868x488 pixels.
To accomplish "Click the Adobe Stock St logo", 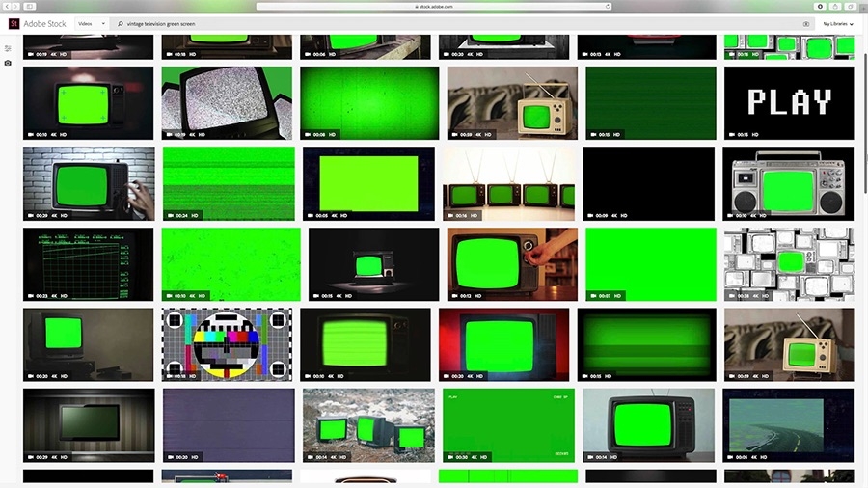I will point(14,24).
